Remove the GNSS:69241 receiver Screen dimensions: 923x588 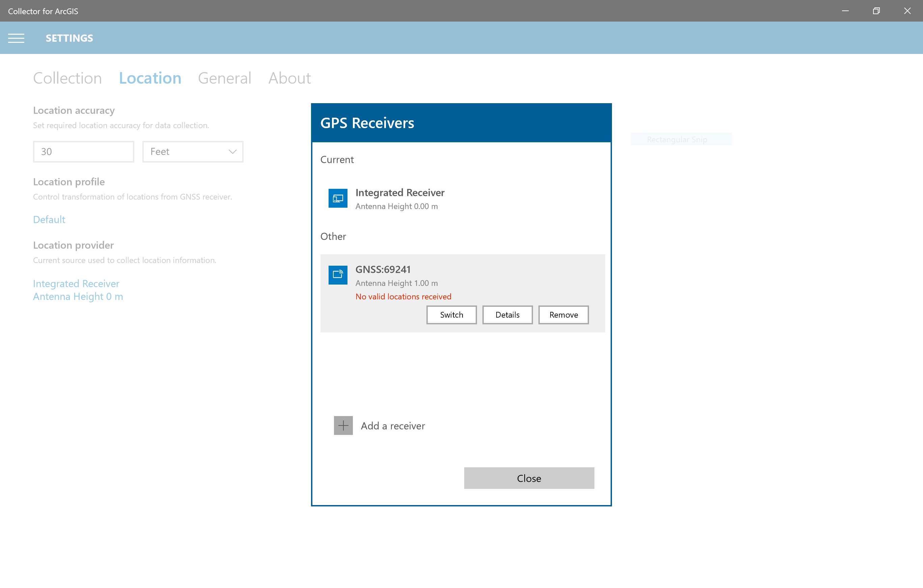563,315
